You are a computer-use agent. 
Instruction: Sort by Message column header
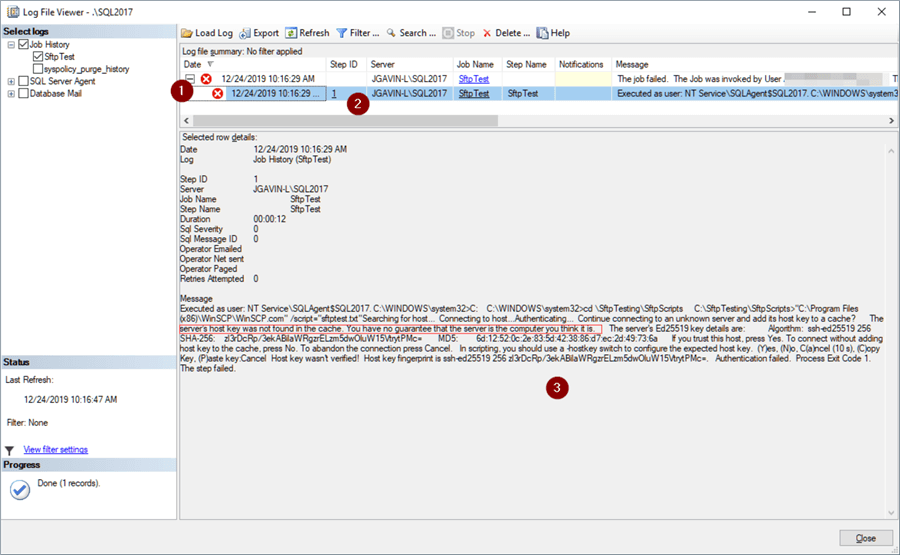754,64
